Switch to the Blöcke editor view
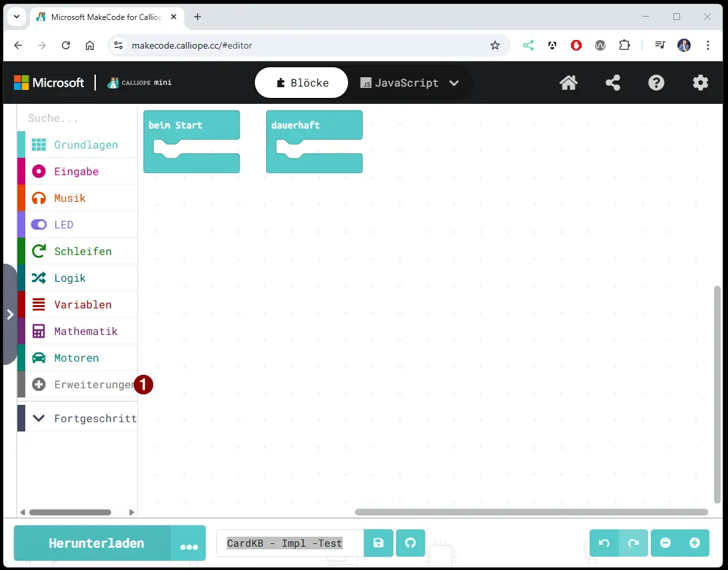Screen dimensions: 728x570 302,83
